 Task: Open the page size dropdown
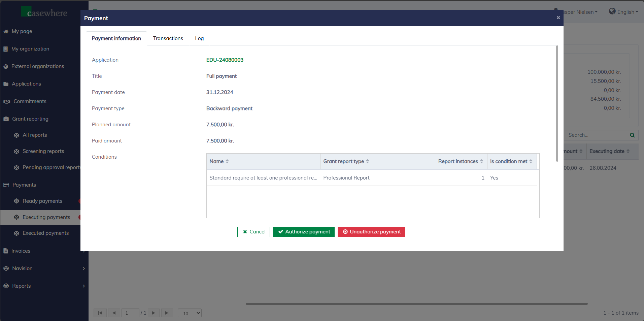(x=190, y=313)
